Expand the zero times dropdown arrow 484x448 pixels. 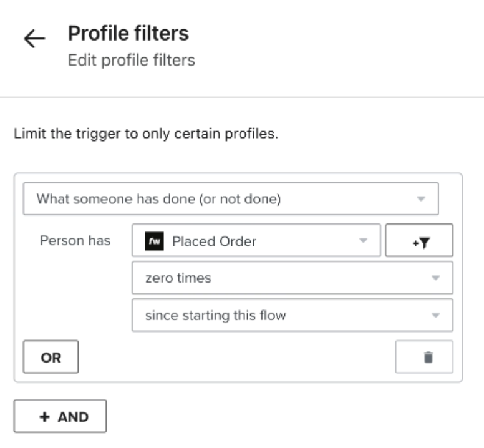click(436, 278)
